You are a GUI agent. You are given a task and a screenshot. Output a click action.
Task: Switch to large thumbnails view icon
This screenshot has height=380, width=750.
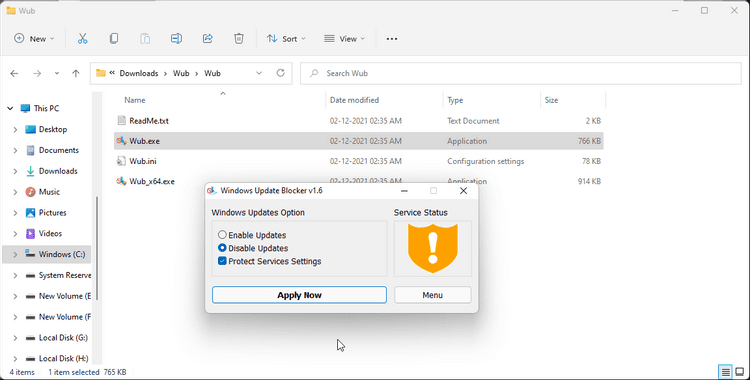739,372
